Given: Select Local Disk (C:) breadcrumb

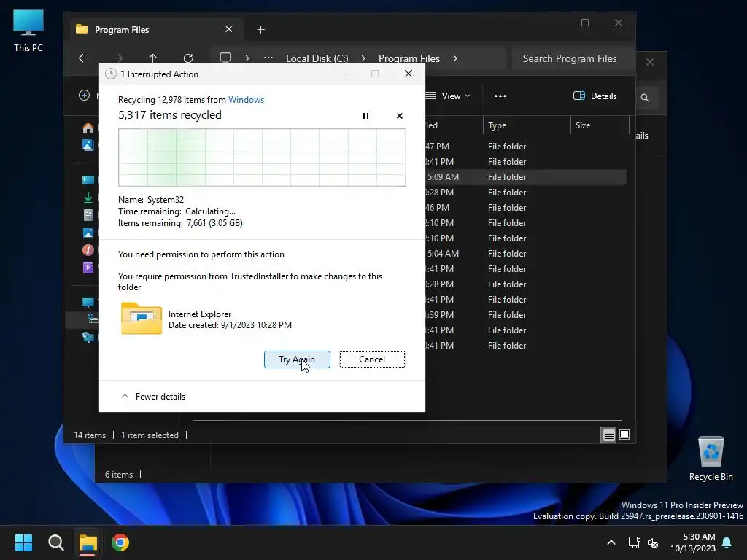Looking at the screenshot, I should tap(317, 58).
